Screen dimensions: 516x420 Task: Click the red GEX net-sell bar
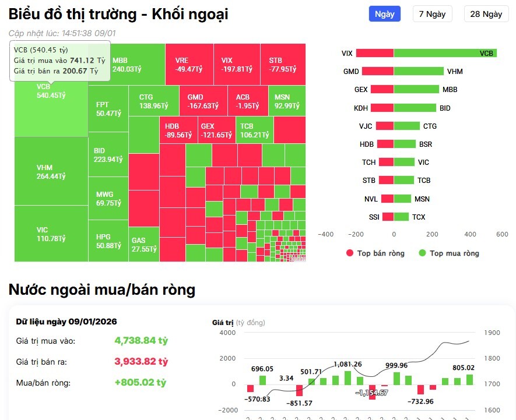pos(382,90)
